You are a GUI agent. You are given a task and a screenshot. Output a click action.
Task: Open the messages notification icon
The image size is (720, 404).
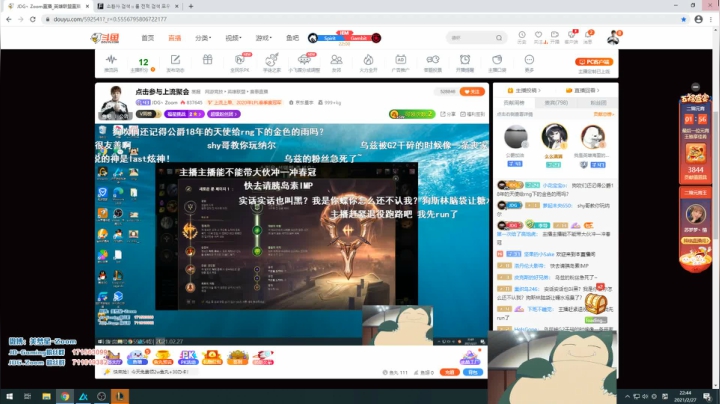588,36
